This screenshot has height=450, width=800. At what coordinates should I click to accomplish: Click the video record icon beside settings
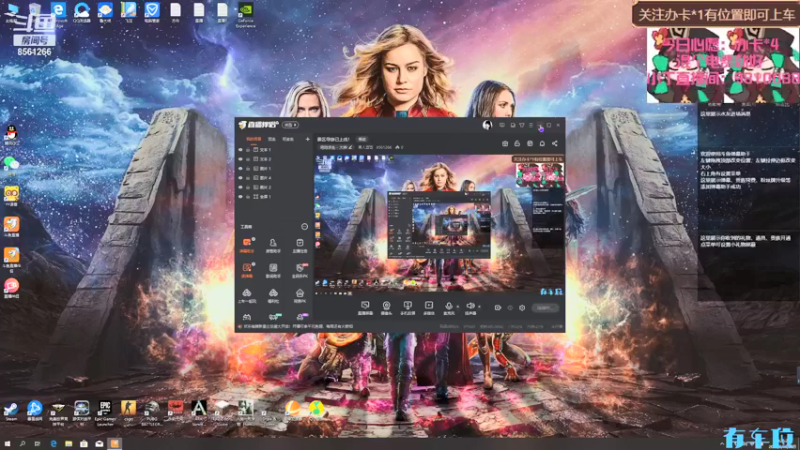tap(497, 308)
